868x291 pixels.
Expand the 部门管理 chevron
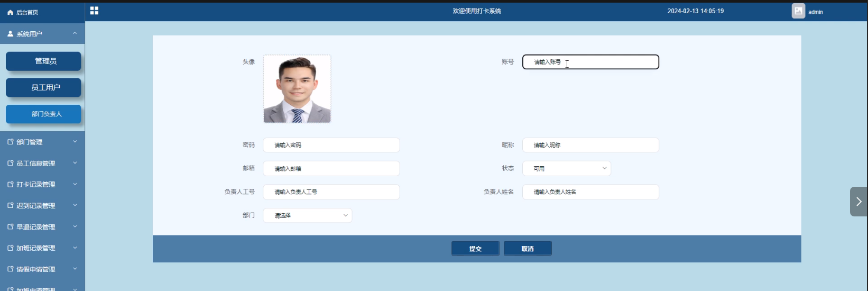75,141
